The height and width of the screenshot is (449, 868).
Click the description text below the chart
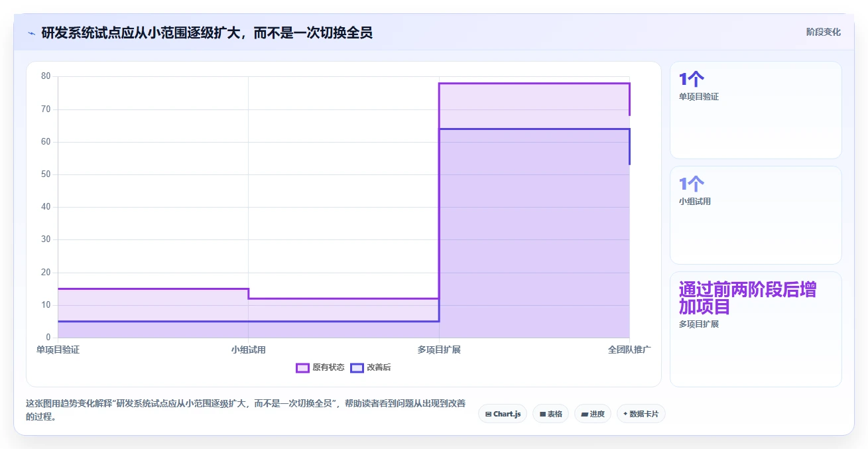coord(245,410)
